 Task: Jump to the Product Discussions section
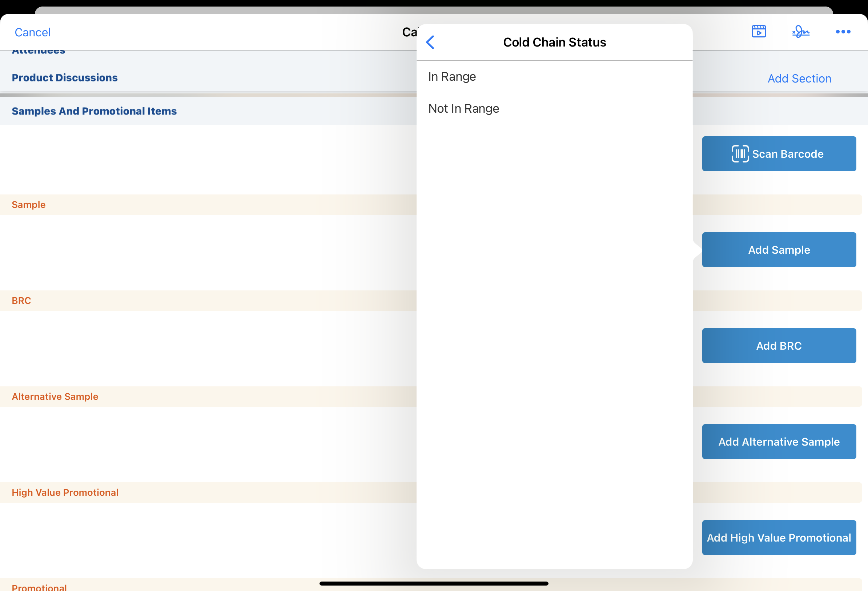pyautogui.click(x=65, y=78)
